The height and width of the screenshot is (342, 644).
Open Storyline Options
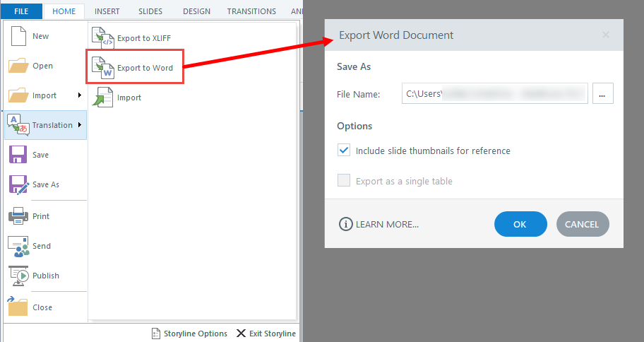[x=189, y=334]
